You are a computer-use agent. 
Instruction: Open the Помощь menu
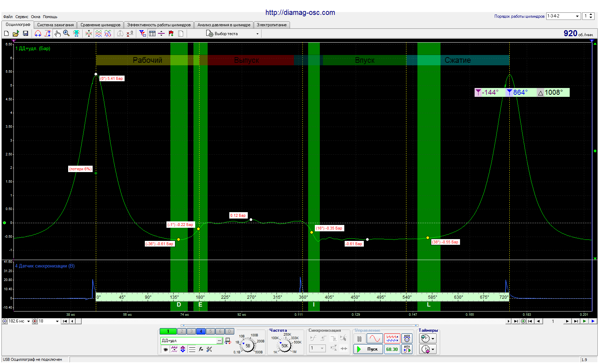pos(50,17)
